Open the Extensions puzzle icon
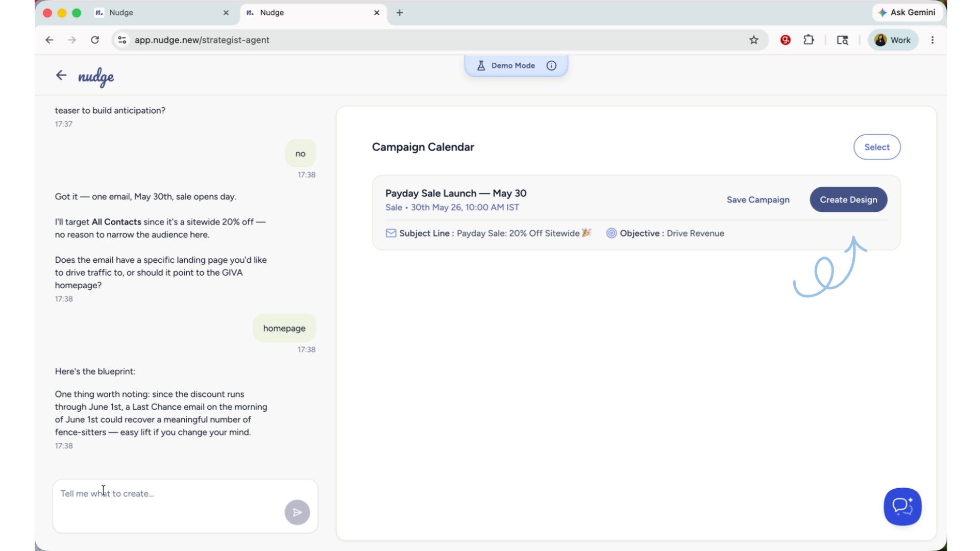The width and height of the screenshot is (980, 551). 808,40
